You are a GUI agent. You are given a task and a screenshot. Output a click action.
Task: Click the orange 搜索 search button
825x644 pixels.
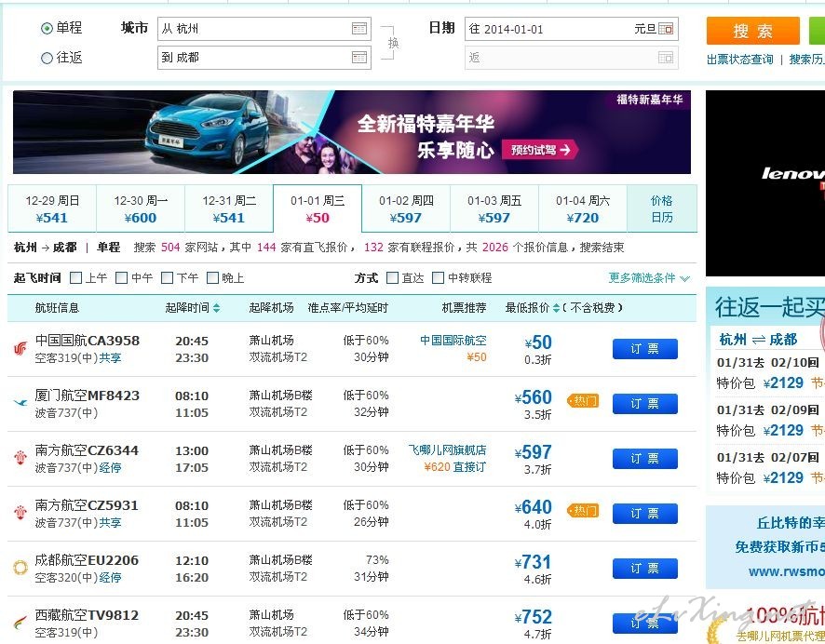pyautogui.click(x=753, y=31)
